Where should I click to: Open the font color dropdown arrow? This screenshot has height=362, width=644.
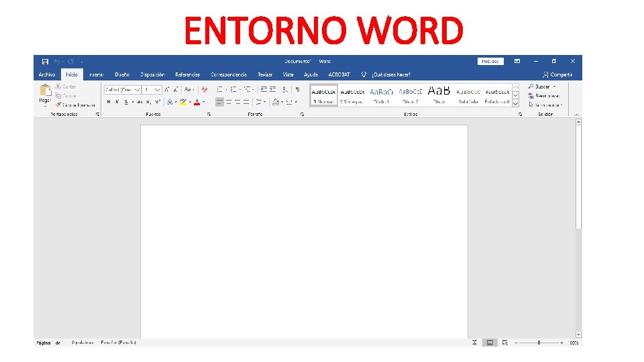coord(204,102)
